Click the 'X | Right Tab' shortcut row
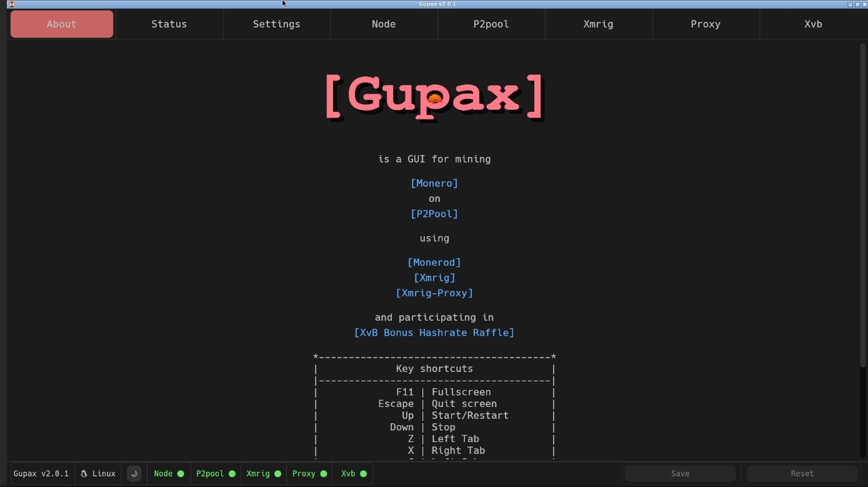 434,451
